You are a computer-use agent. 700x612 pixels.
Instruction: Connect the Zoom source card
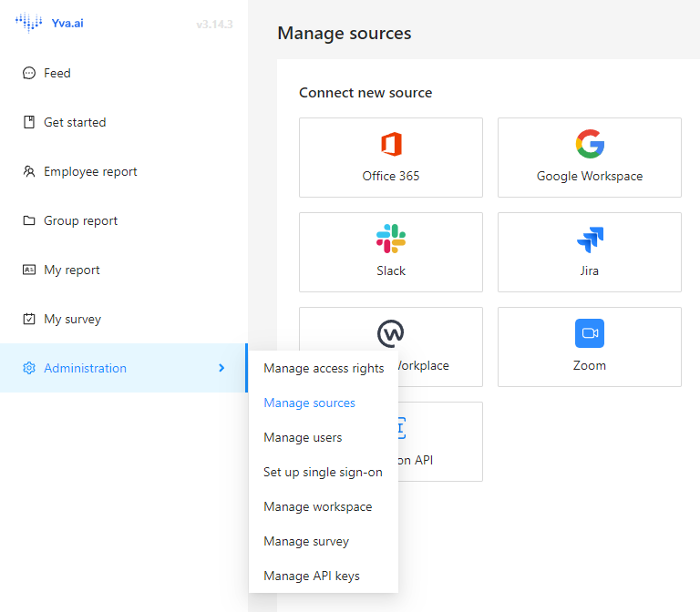click(x=590, y=347)
